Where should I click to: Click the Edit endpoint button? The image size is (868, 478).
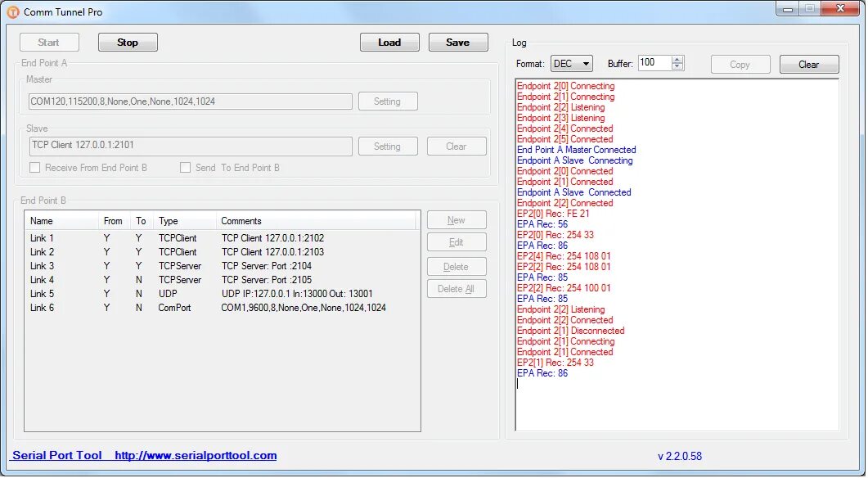click(x=456, y=242)
